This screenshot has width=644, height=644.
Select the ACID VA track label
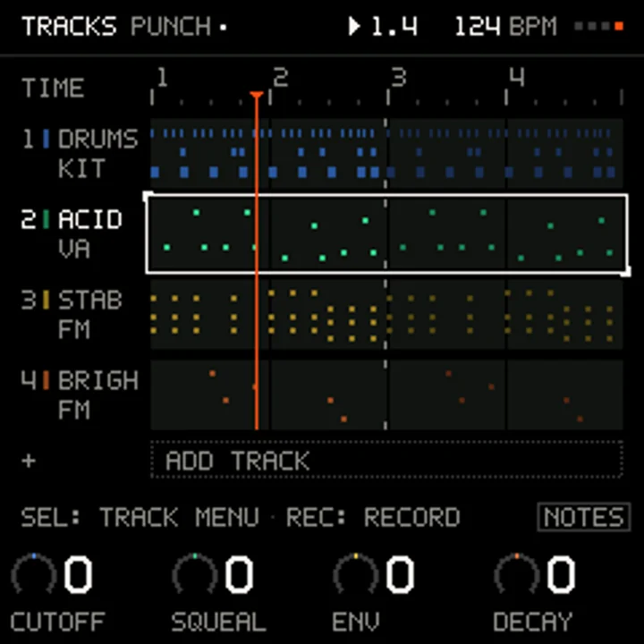click(x=90, y=234)
